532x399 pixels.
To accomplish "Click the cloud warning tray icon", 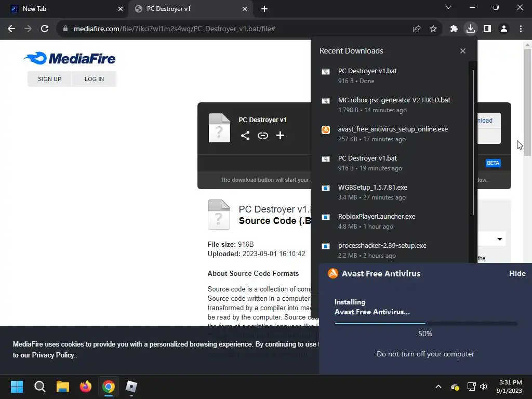I will pos(455,387).
